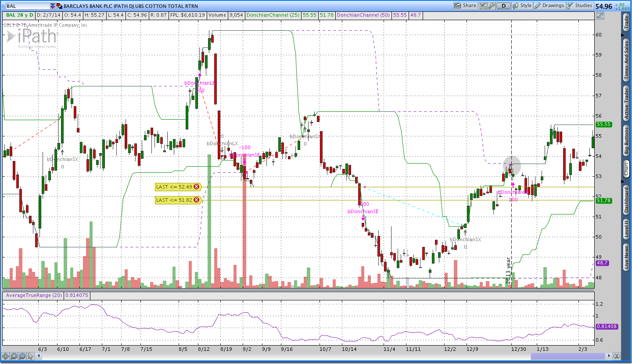Click the D: 2/7/14 date header cell
Image resolution: width=632 pixels, height=364 pixels.
49,15
